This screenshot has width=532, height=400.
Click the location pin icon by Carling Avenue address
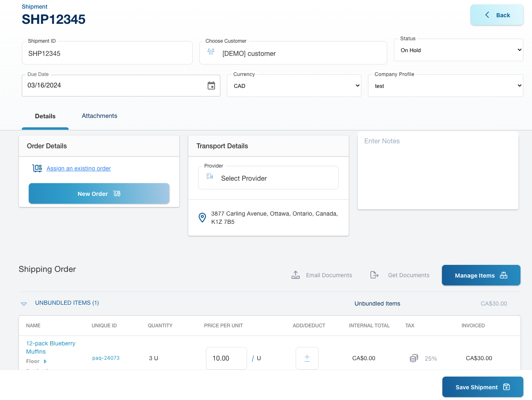[202, 218]
